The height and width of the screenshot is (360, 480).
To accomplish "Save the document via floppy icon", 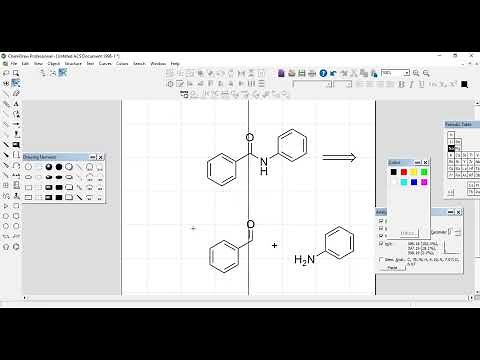I will 302,73.
